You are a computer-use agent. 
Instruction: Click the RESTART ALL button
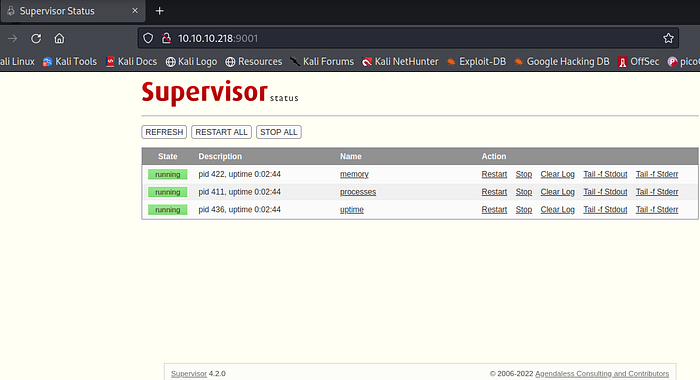pyautogui.click(x=221, y=132)
